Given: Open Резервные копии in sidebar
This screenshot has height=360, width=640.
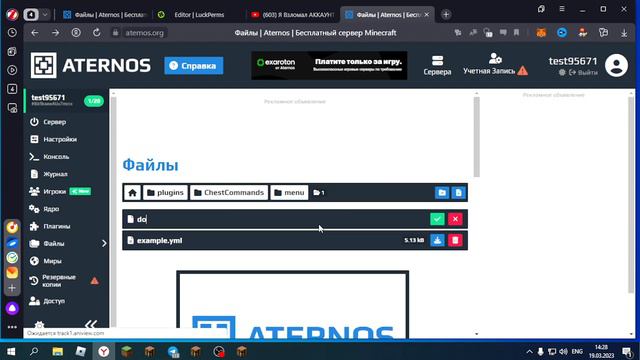Looking at the screenshot, I should pyautogui.click(x=59, y=281).
